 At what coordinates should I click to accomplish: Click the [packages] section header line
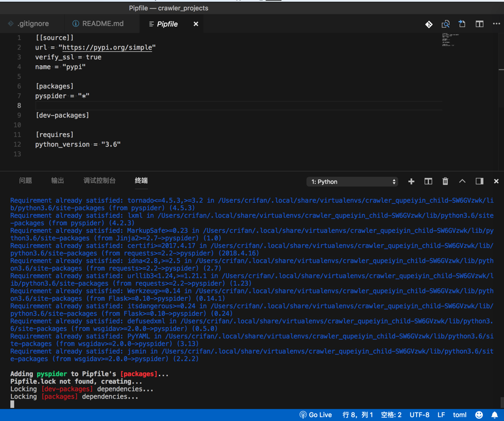[55, 86]
